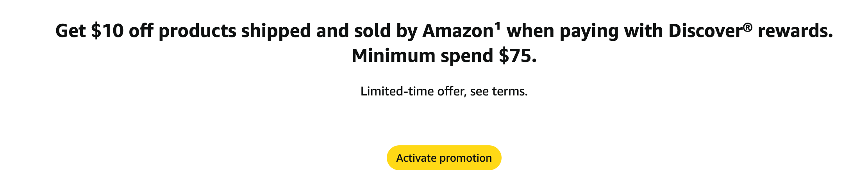Click the "Minimum spend" text
This screenshot has height=180, width=868.
coord(422,56)
